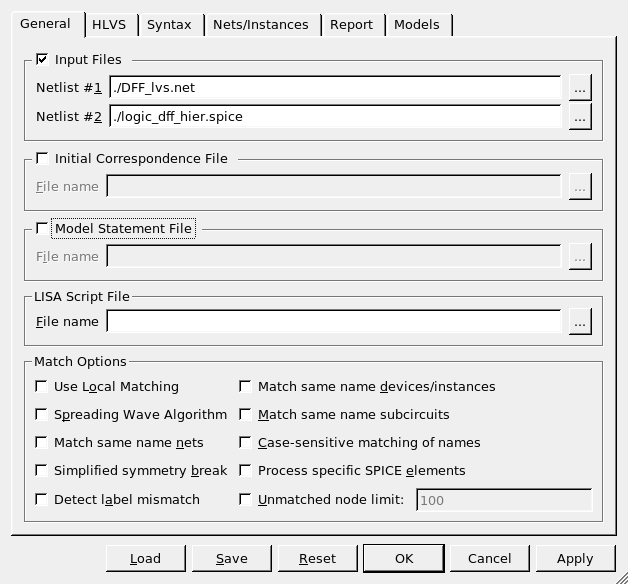Viewport: 628px width, 584px height.
Task: Show the Models tab
Action: 417,25
